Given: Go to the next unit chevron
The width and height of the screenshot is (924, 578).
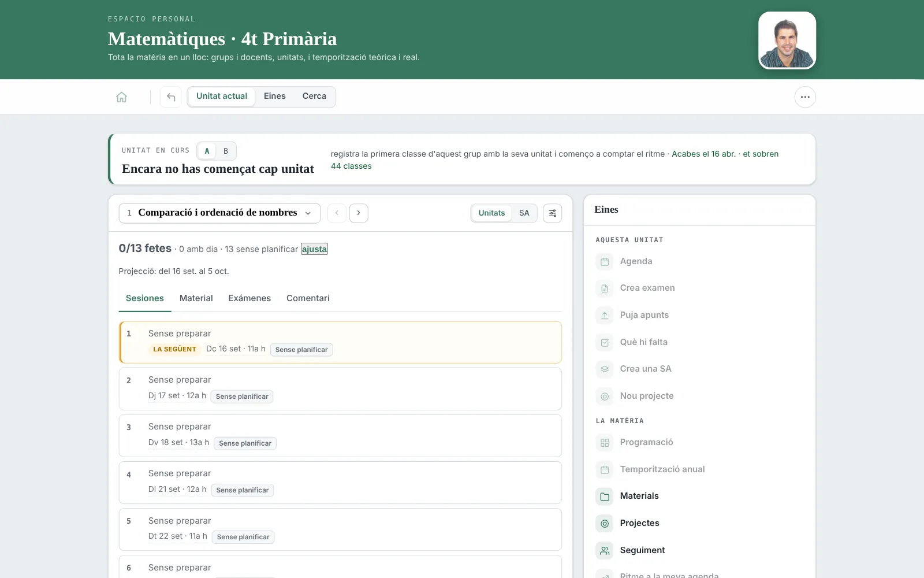Looking at the screenshot, I should [359, 213].
